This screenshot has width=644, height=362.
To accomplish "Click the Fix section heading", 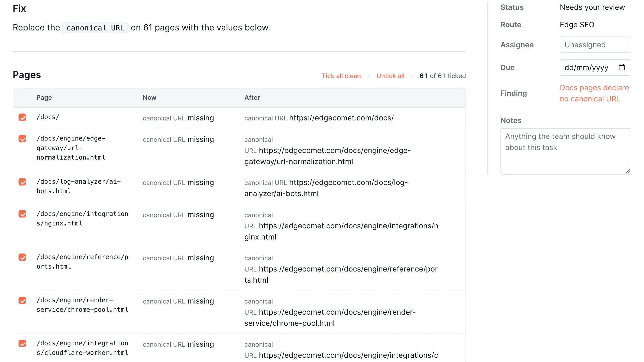I will point(19,8).
